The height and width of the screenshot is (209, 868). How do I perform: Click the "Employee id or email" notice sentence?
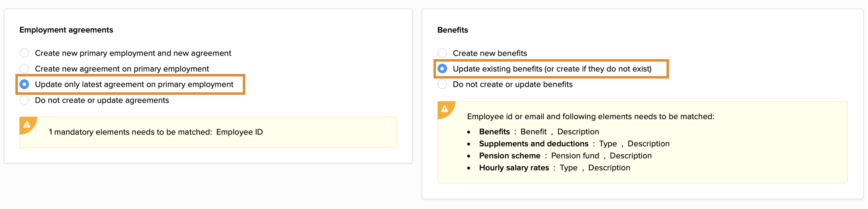[x=590, y=117]
